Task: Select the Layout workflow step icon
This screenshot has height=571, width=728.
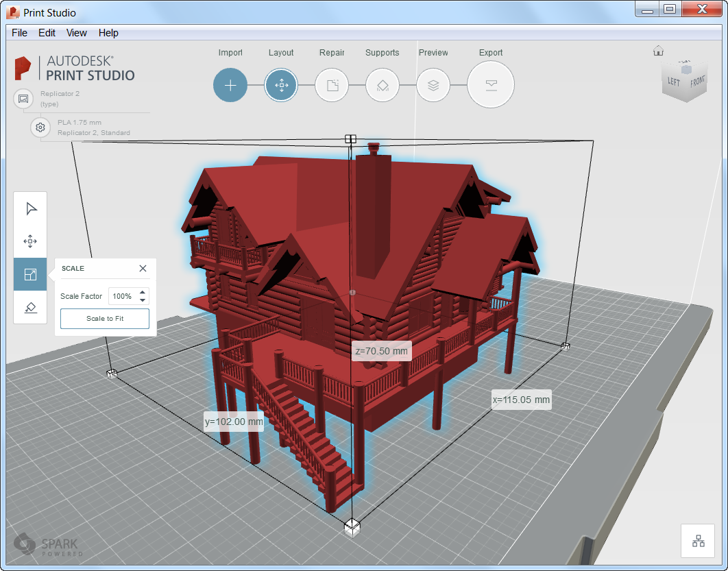Action: coord(281,85)
